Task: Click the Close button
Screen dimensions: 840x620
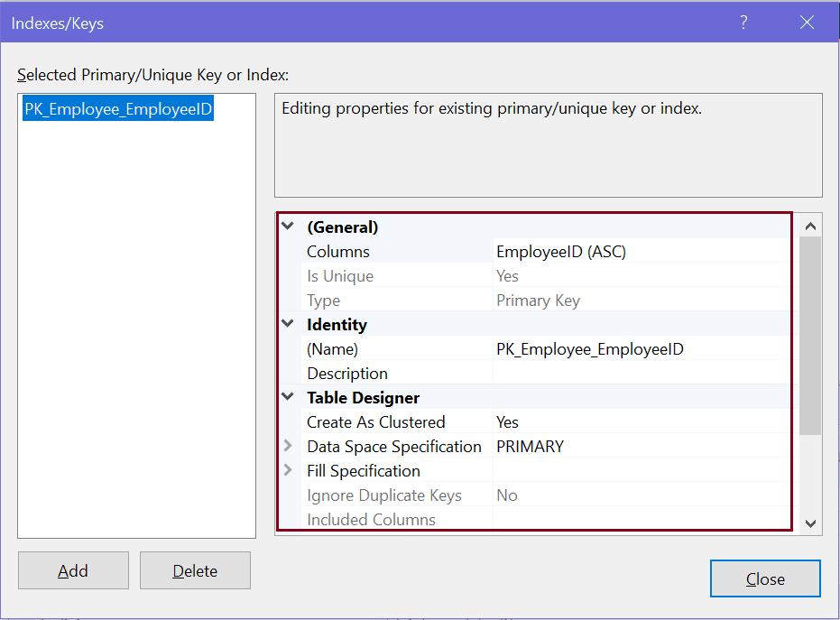Action: tap(765, 578)
